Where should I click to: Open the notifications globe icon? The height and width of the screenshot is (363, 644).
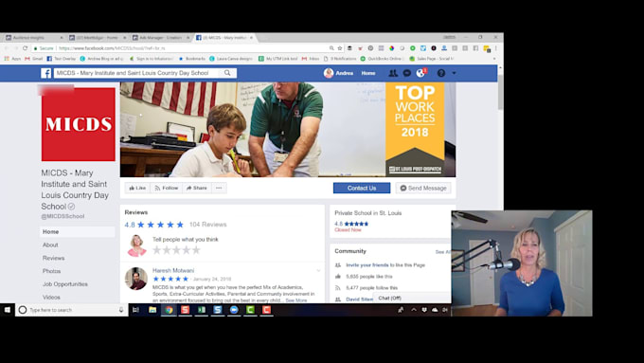point(420,73)
